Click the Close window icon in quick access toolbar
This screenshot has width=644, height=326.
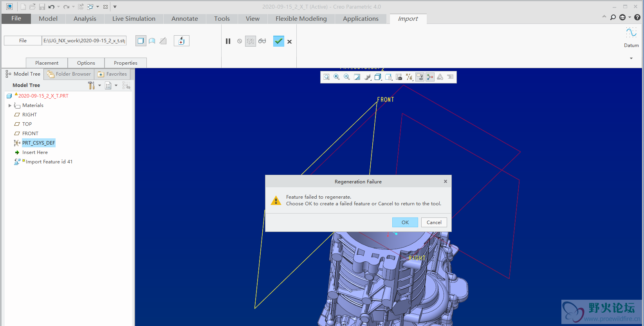coord(105,7)
